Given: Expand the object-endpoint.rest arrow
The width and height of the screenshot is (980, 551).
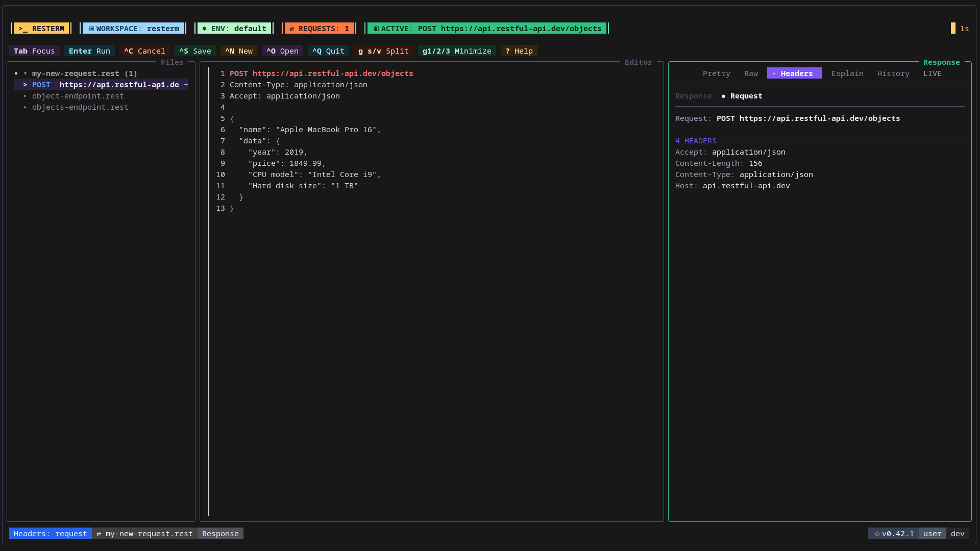Looking at the screenshot, I should click(x=25, y=96).
